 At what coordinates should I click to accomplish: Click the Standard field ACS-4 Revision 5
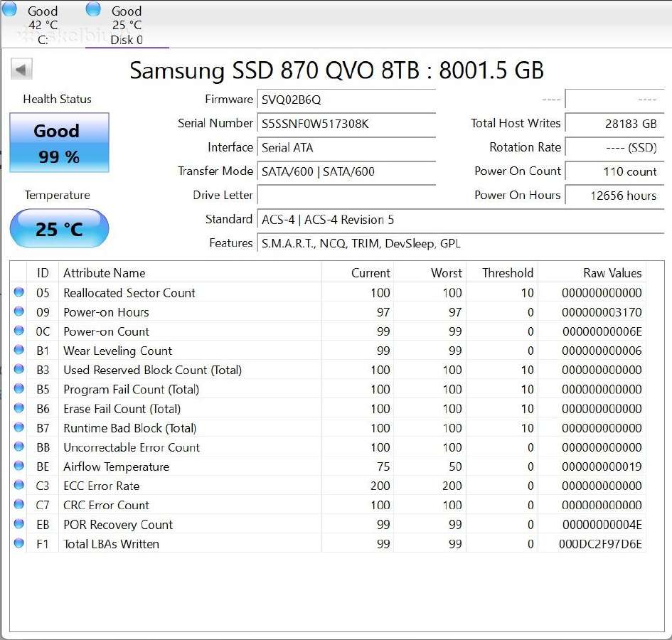tap(461, 220)
